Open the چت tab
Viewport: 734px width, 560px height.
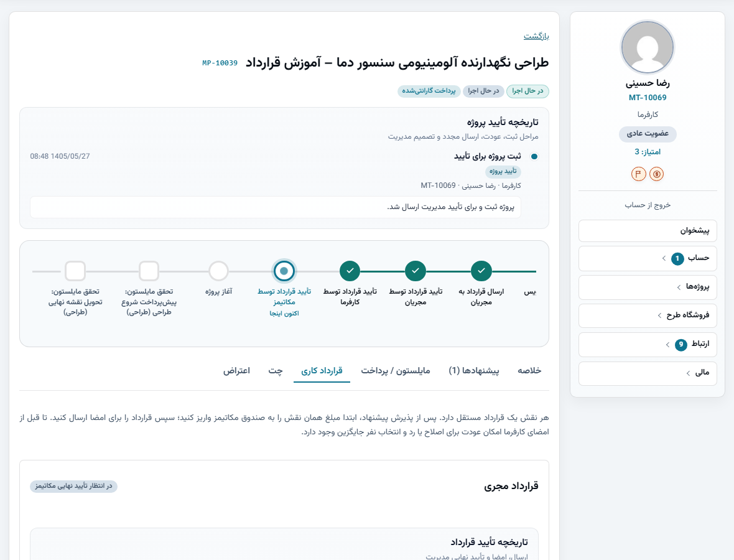(275, 371)
